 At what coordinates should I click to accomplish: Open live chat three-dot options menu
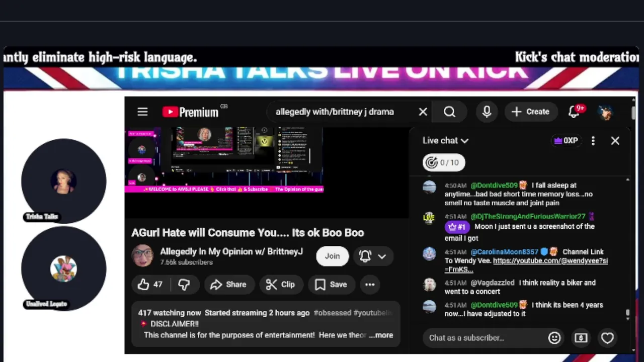tap(593, 141)
